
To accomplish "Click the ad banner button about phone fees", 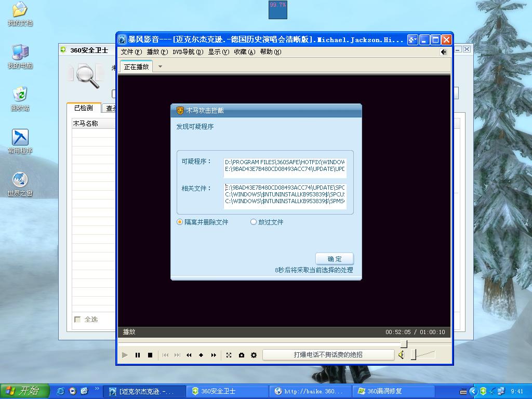I will 328,354.
